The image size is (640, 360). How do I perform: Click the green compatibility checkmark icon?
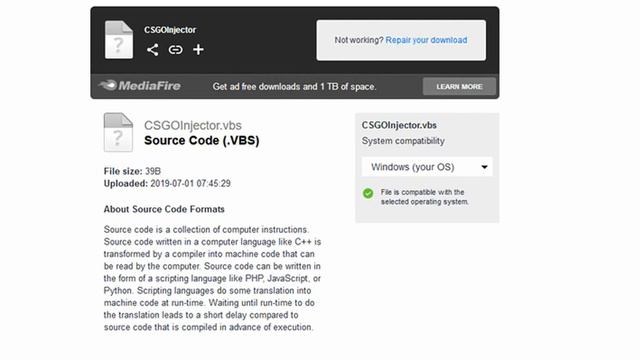[x=368, y=193]
